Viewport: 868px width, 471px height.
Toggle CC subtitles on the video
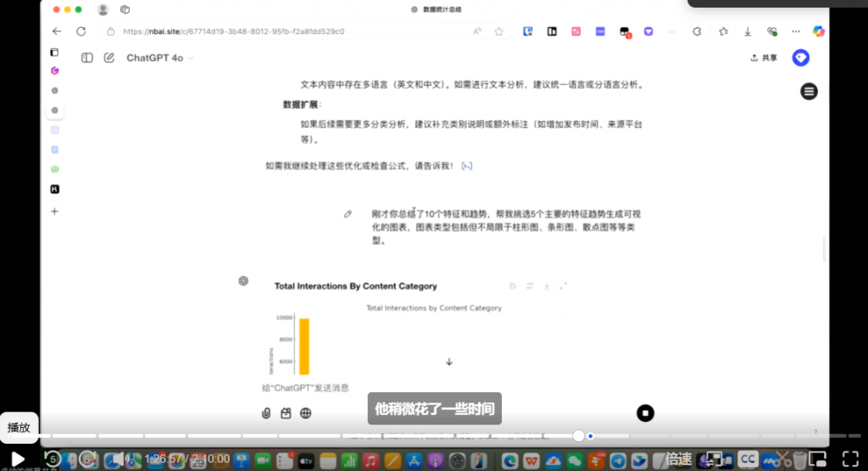748,458
